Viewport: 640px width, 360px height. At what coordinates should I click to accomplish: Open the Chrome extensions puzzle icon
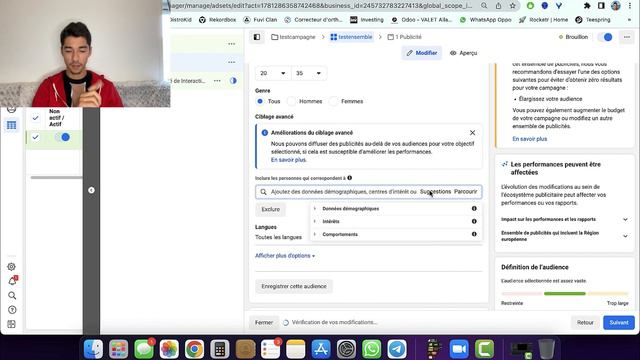(x=587, y=6)
